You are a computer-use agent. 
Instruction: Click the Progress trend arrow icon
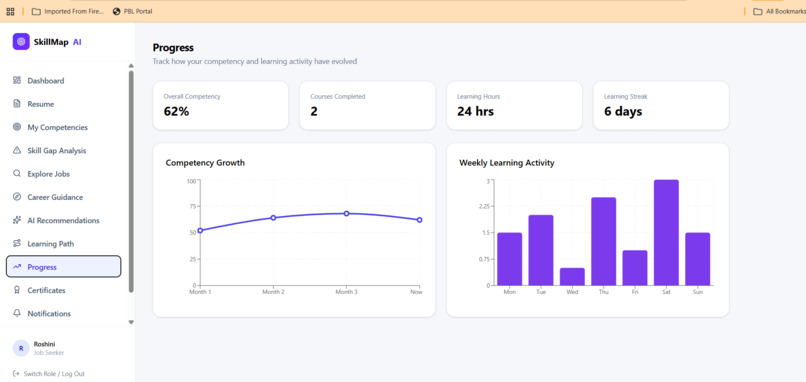17,267
